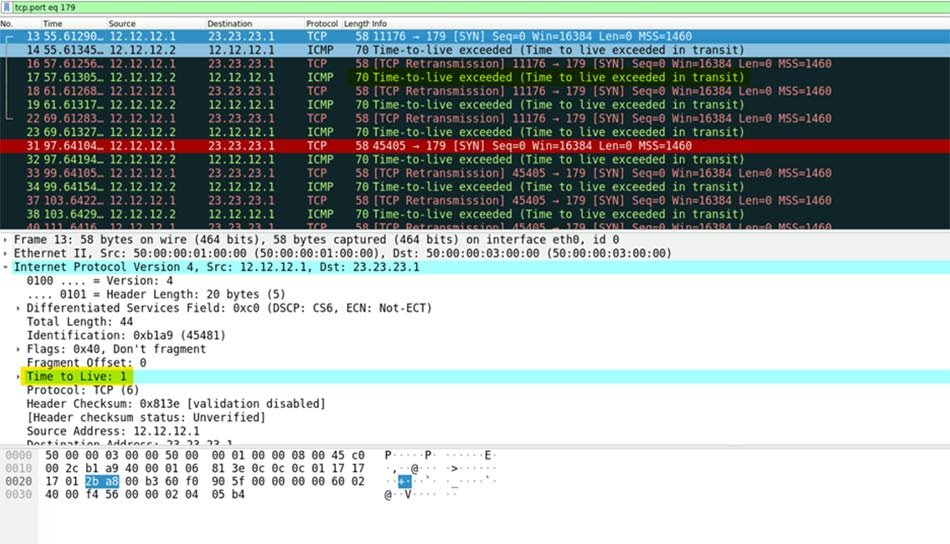Image resolution: width=950 pixels, height=544 pixels.
Task: Select packet 13, the first SYN packet
Action: [400, 36]
